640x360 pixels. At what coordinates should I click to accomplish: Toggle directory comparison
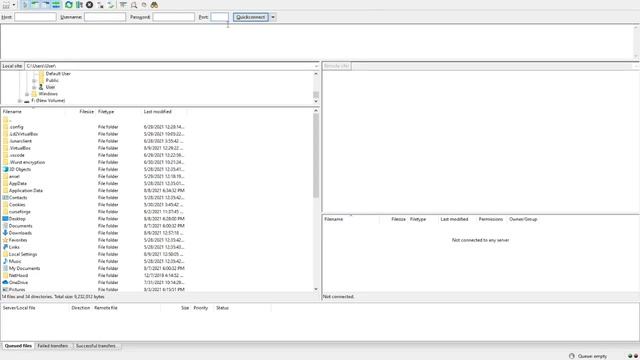coord(133,5)
